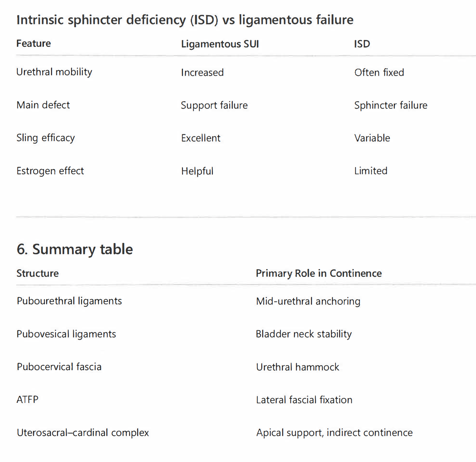Click the 'Primary Role in Continence' column header
476x462 pixels.
319,273
